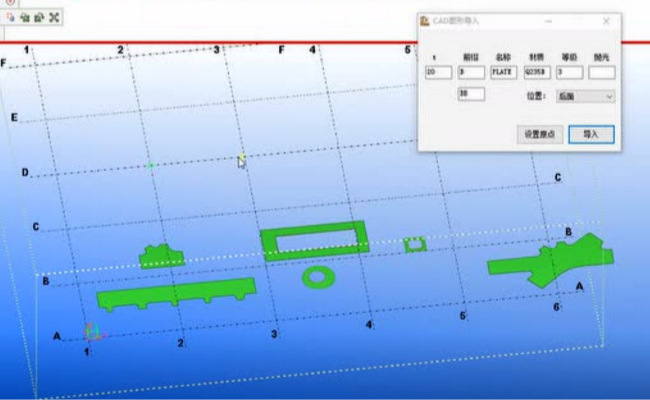Select the long notched green plate

pos(176,293)
